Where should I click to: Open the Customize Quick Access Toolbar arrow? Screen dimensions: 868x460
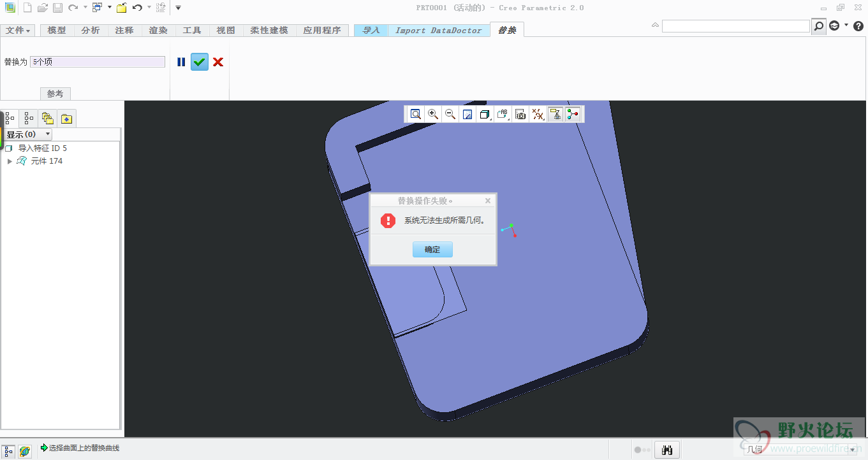point(178,8)
